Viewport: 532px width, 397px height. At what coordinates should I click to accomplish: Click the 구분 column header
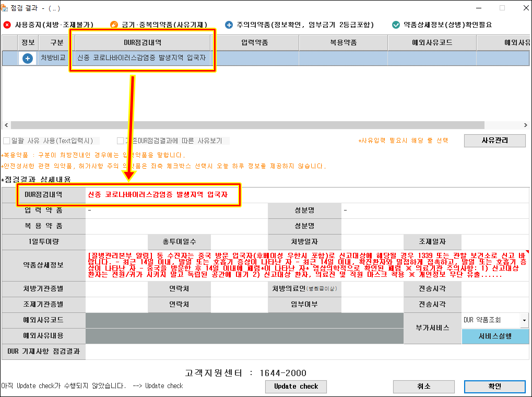pyautogui.click(x=53, y=43)
